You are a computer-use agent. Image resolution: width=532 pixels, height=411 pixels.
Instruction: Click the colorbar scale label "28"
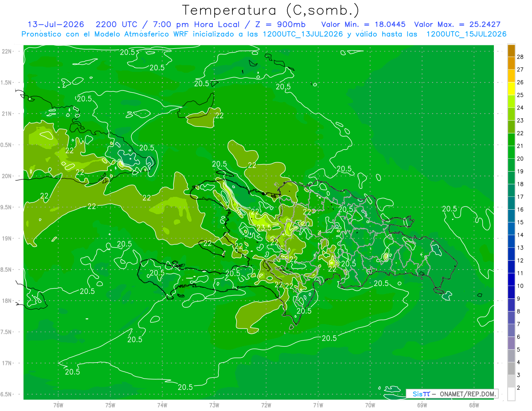[x=520, y=57]
